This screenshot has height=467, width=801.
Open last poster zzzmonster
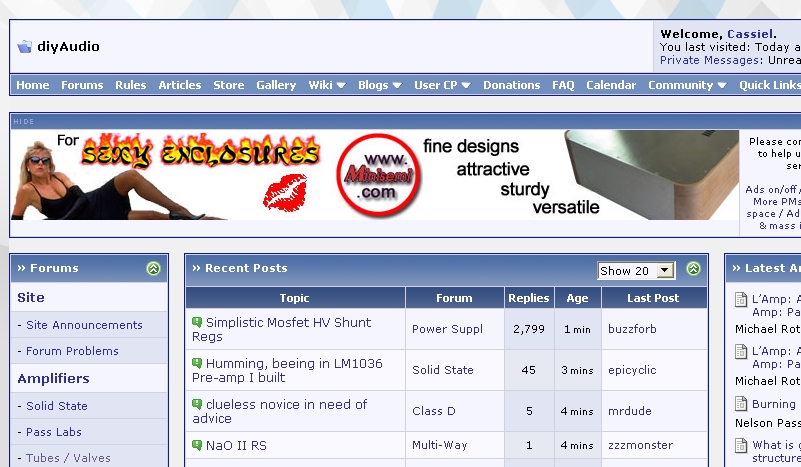coord(640,445)
